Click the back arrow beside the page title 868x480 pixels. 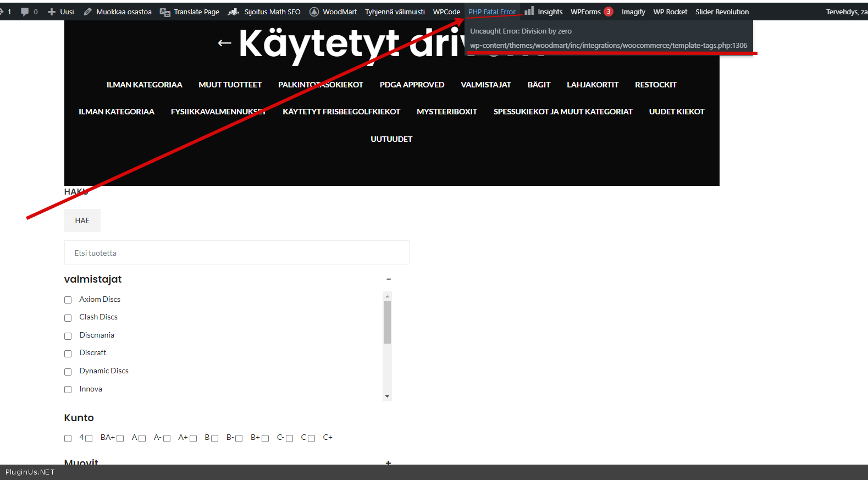[x=224, y=43]
